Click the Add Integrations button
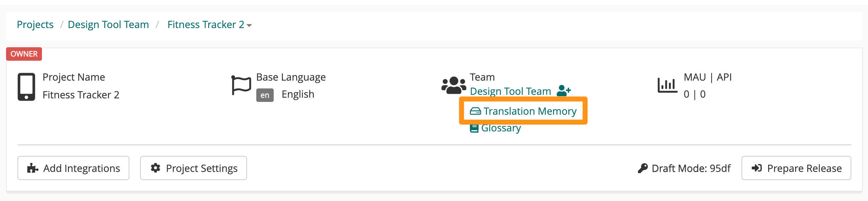Screen dimensions: 868x201 (x=73, y=168)
